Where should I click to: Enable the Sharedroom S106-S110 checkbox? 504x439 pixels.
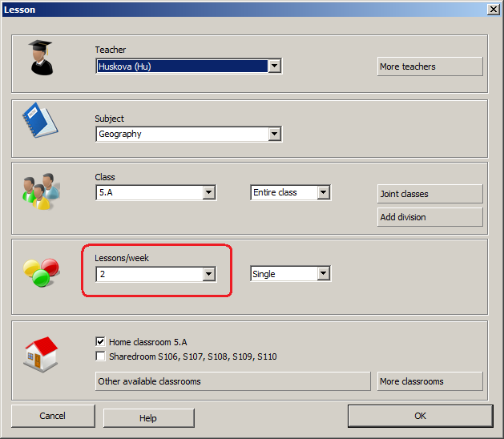(x=101, y=356)
